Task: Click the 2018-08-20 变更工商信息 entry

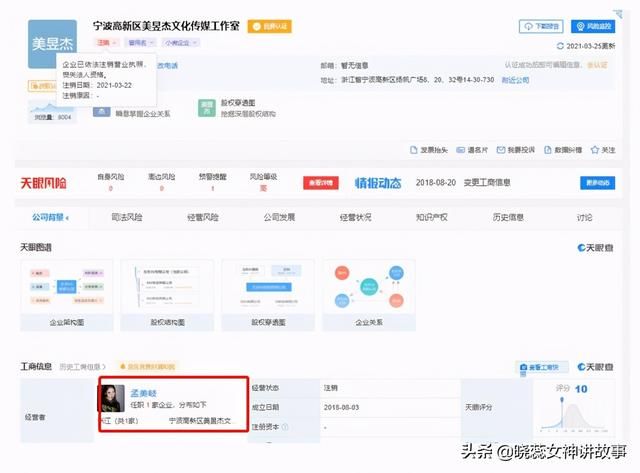Action: (463, 182)
